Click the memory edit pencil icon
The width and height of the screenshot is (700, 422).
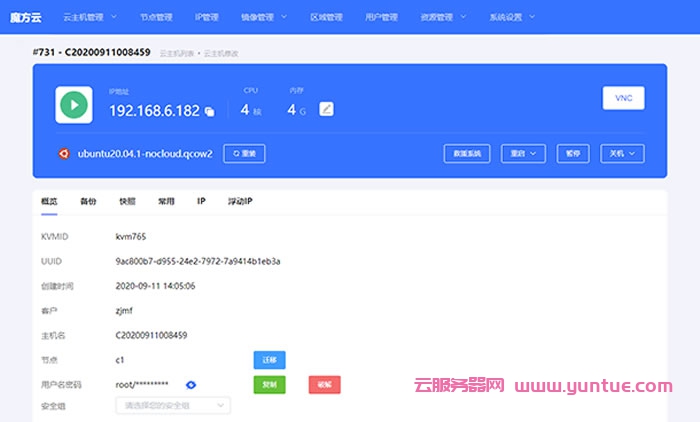point(326,109)
